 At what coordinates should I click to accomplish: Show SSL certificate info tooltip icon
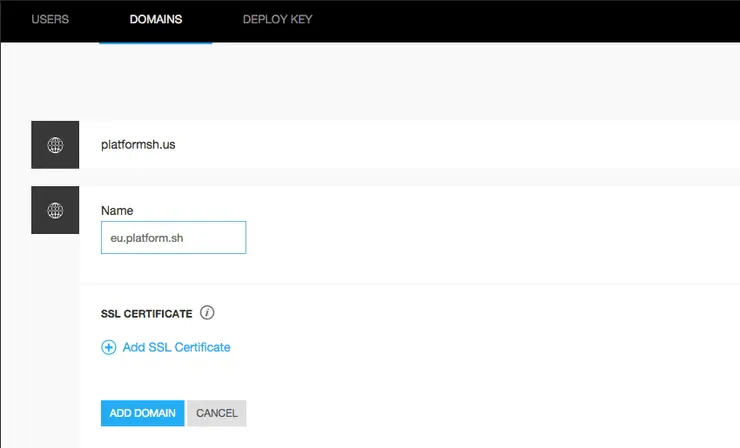point(207,313)
